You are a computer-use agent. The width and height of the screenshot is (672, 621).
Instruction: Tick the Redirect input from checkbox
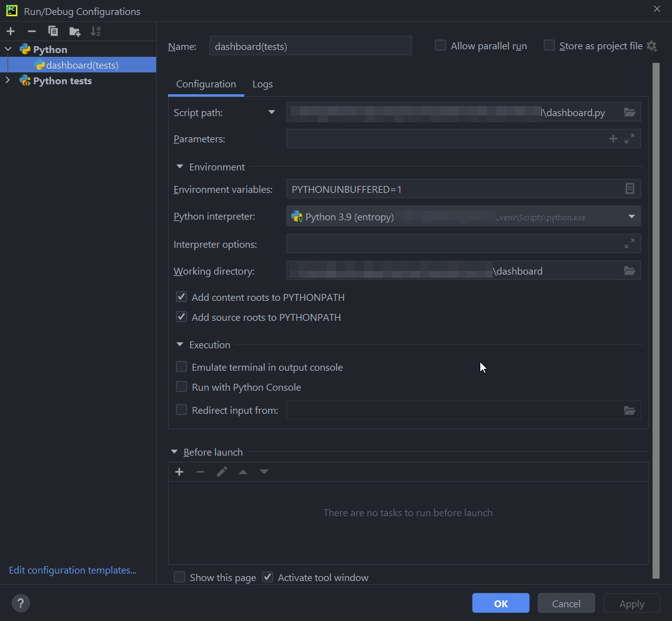[x=181, y=410]
